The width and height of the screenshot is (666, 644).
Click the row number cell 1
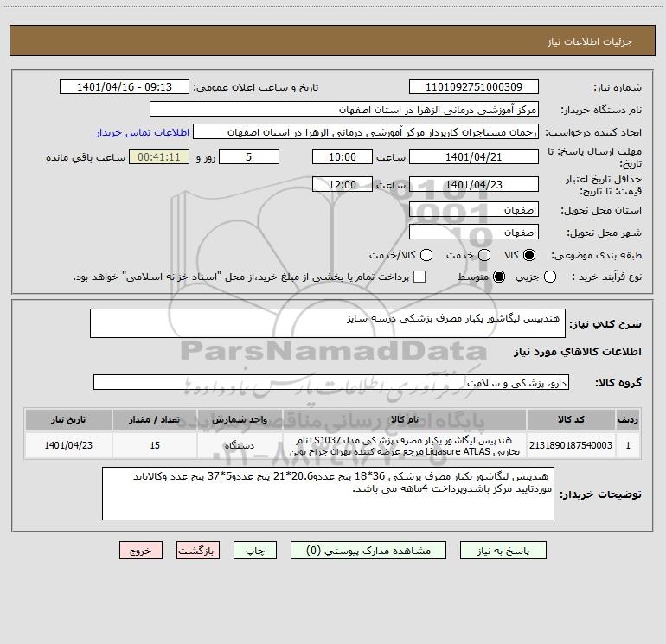tap(628, 445)
